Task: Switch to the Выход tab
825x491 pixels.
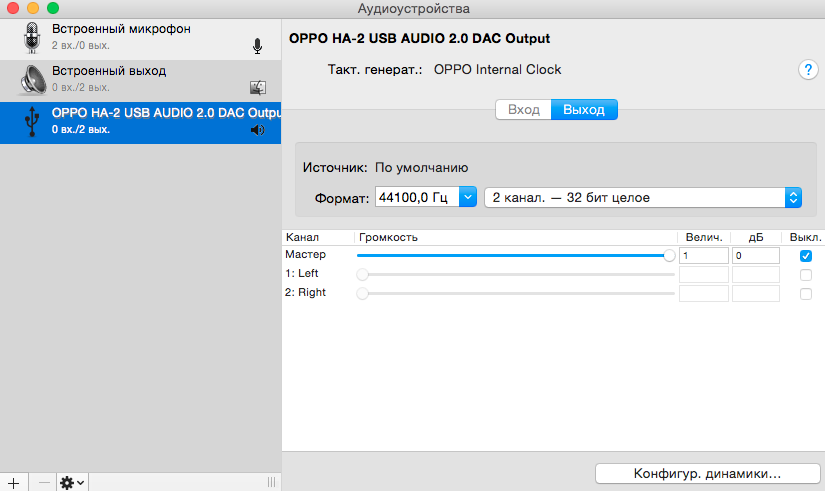Action: coord(584,109)
